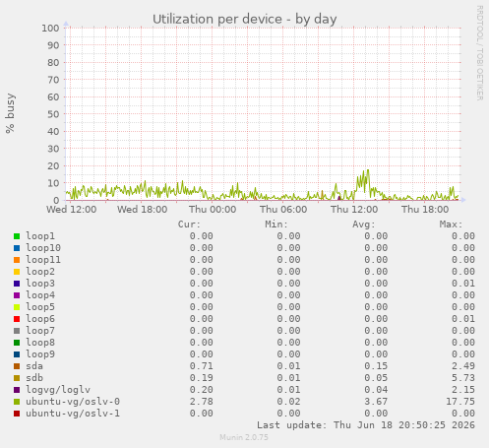
Task: Click the Cur: column header
Action: click(x=189, y=224)
